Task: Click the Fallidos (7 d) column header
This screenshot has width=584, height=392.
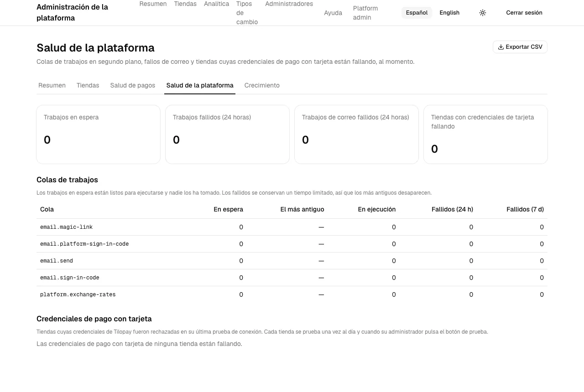Action: pyautogui.click(x=525, y=209)
